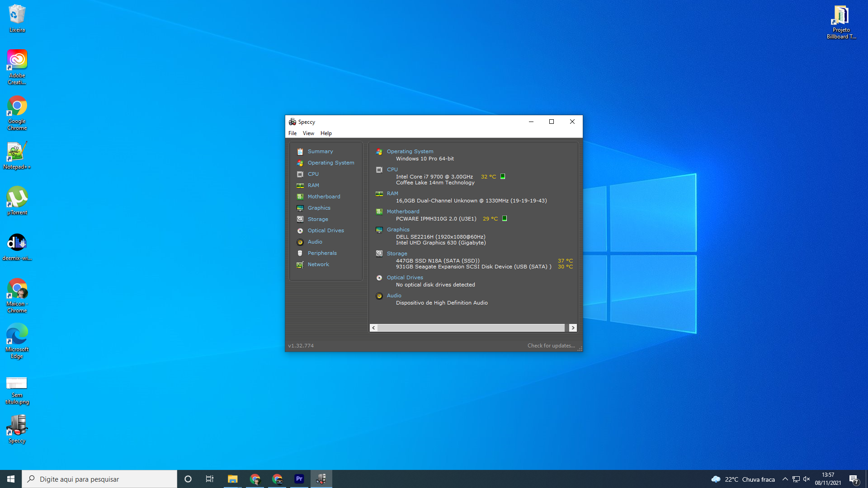This screenshot has height=488, width=868.
Task: Open the Optical Drives heading link in summary
Action: pos(405,277)
